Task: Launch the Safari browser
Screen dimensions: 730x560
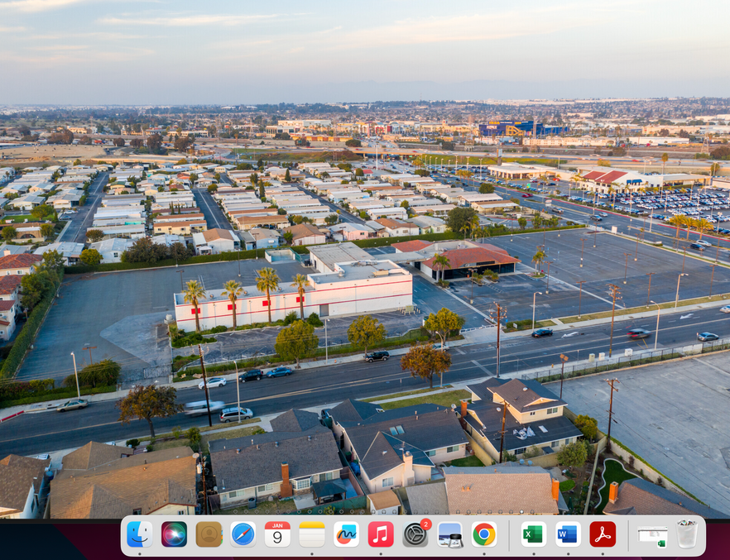Action: click(243, 534)
